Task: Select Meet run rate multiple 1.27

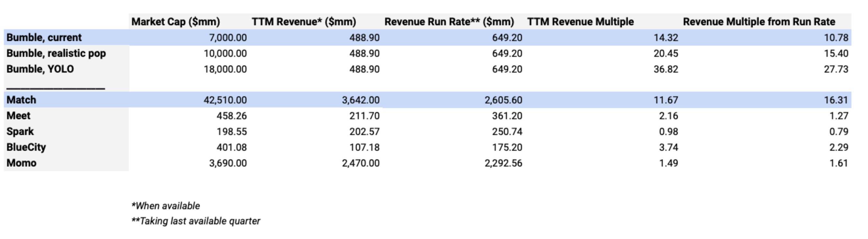Action: (839, 116)
